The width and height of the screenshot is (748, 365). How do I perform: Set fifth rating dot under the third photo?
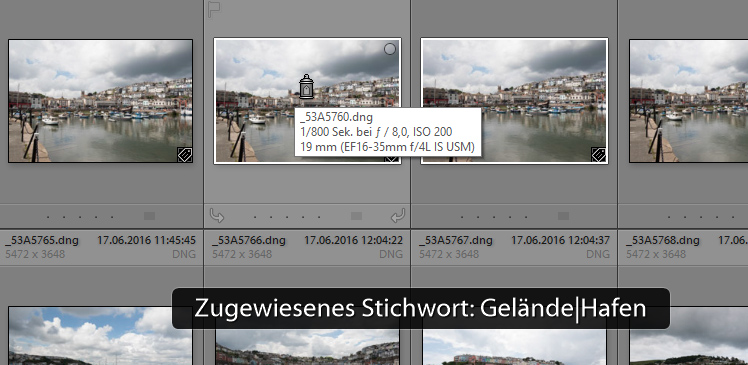(x=526, y=217)
